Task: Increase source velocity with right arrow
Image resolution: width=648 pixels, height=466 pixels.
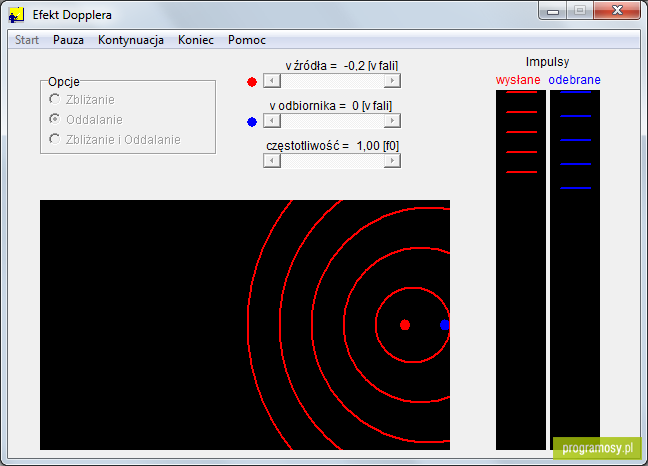Action: (x=392, y=81)
